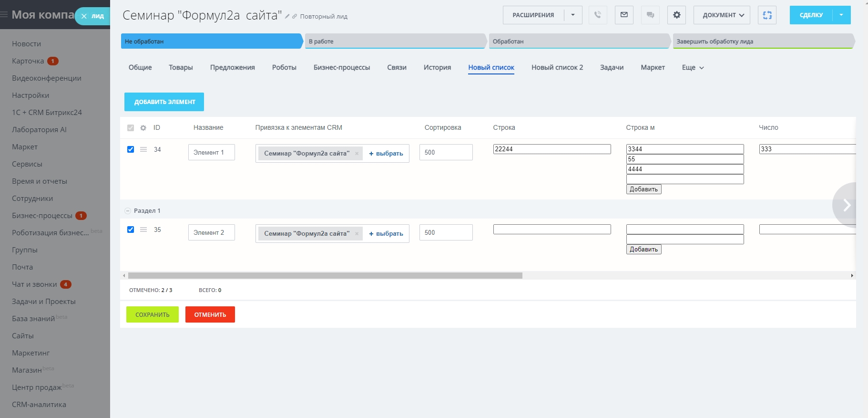The height and width of the screenshot is (418, 868).
Task: Open lead settings via top gear icon
Action: (x=676, y=15)
